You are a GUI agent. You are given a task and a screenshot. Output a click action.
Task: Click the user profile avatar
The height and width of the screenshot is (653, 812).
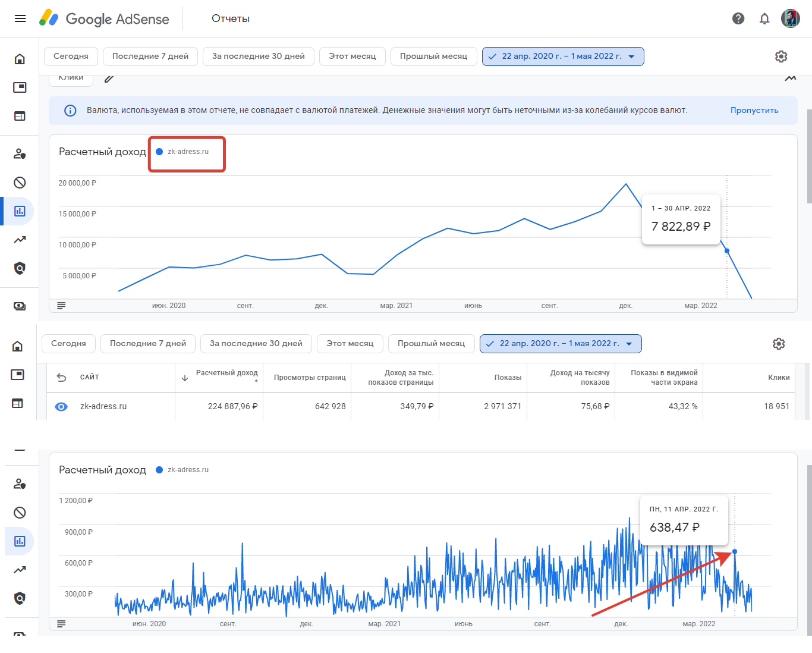(791, 18)
